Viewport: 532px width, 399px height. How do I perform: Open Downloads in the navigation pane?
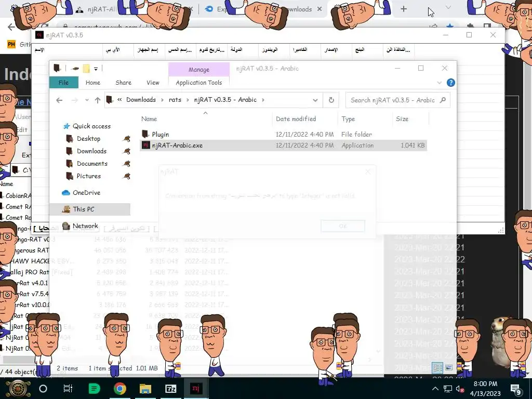tap(91, 151)
